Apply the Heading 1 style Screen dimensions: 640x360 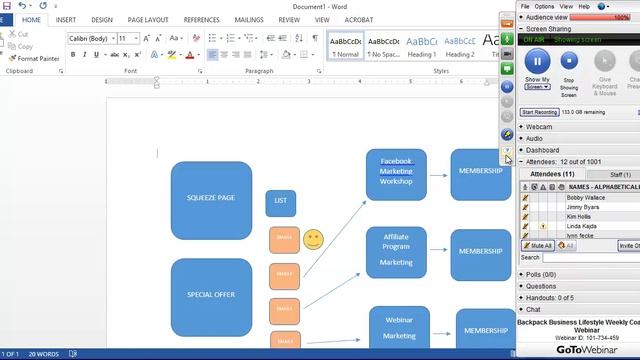(x=422, y=47)
